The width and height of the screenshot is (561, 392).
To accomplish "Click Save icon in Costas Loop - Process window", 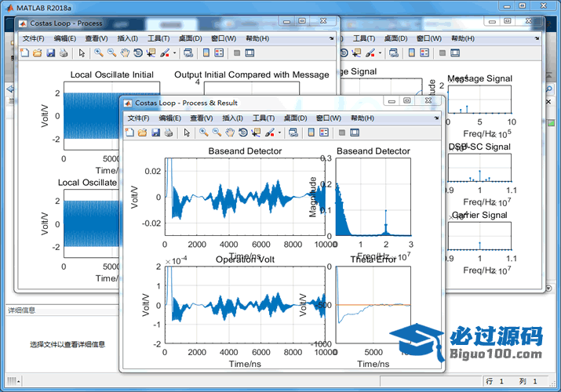I will coord(50,53).
